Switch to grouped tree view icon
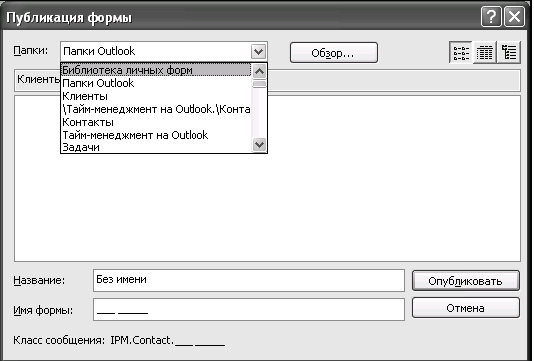The width and height of the screenshot is (534, 361). (x=509, y=52)
